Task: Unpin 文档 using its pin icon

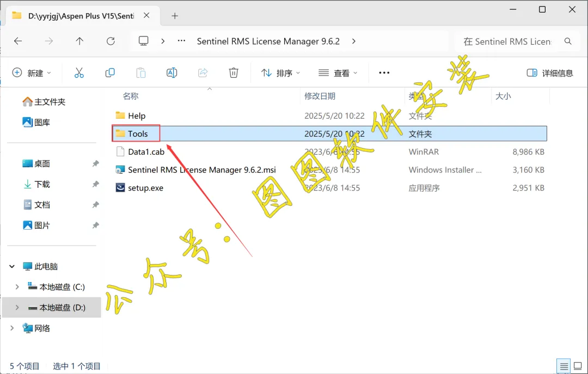Action: [x=96, y=205]
